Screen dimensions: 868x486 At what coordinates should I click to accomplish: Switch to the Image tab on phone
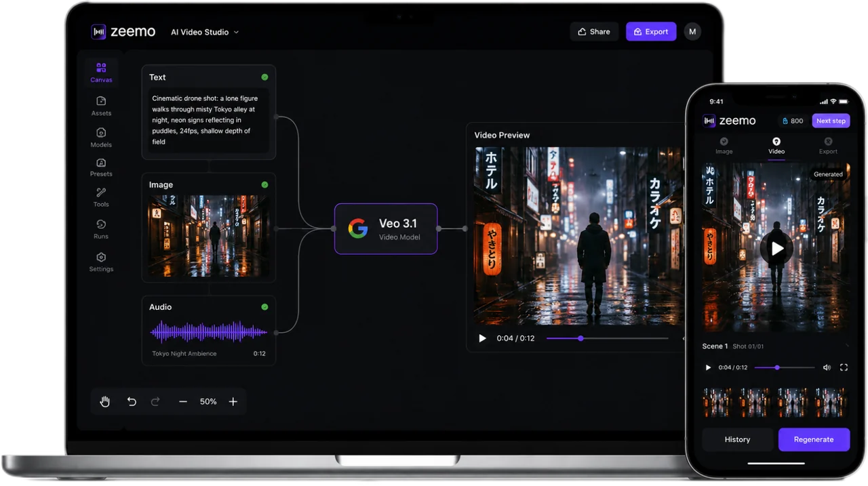tap(724, 146)
